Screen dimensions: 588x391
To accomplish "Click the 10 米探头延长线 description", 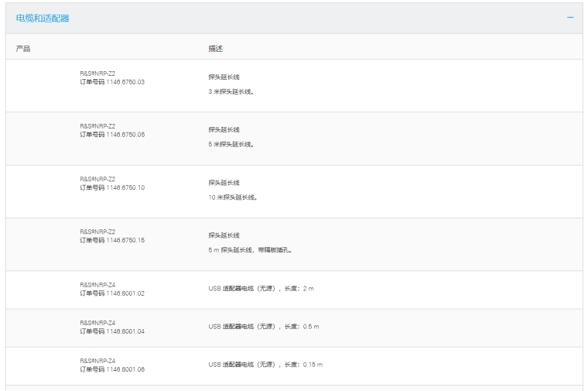I will point(233,197).
